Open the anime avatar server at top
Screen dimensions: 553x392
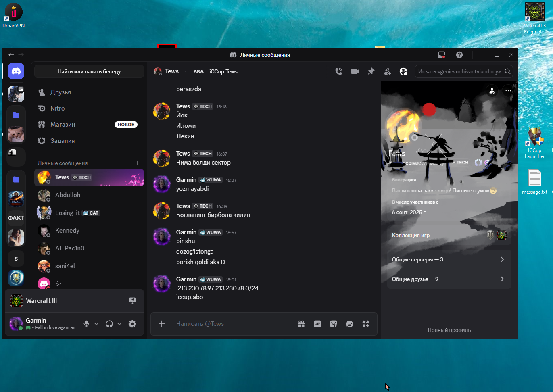pyautogui.click(x=16, y=94)
